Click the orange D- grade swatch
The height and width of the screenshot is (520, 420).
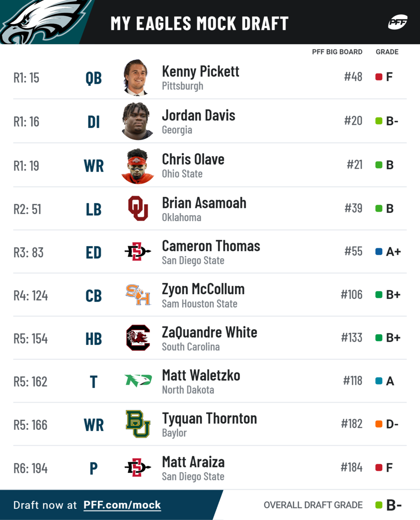point(379,424)
